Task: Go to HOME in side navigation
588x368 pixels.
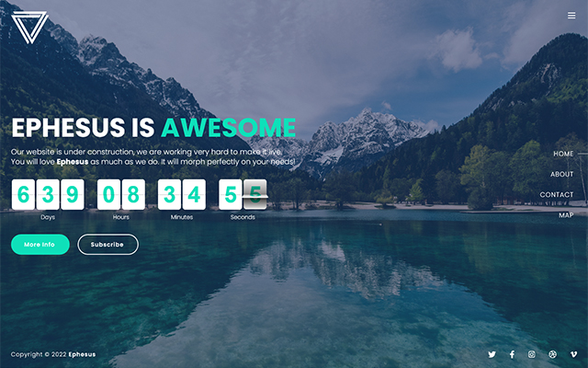Action: click(563, 154)
